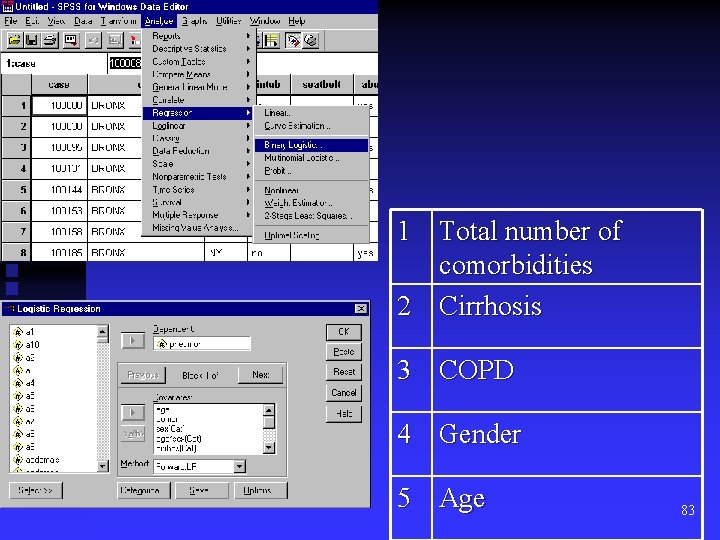The height and width of the screenshot is (540, 720).
Task: Click the case column header
Action: [59, 84]
